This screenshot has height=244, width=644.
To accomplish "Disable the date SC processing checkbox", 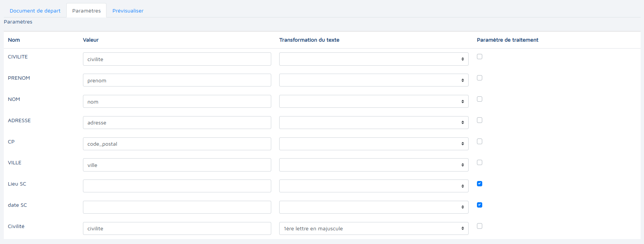I will [x=480, y=205].
